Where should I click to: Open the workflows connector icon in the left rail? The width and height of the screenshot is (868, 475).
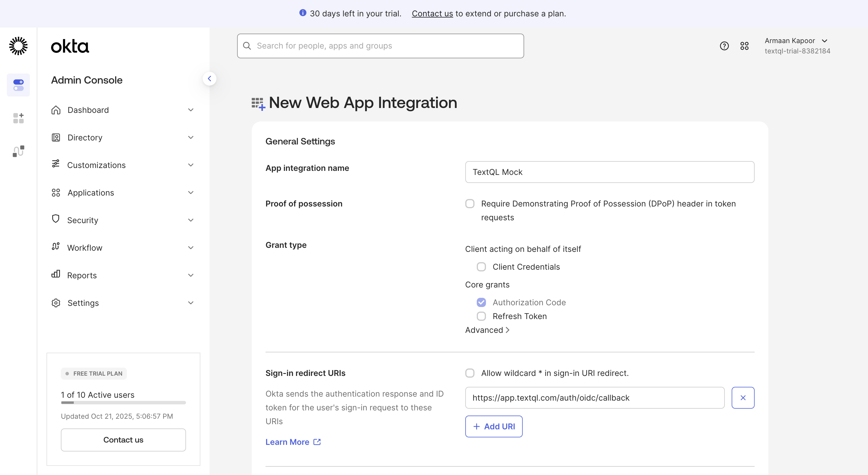[x=18, y=151]
